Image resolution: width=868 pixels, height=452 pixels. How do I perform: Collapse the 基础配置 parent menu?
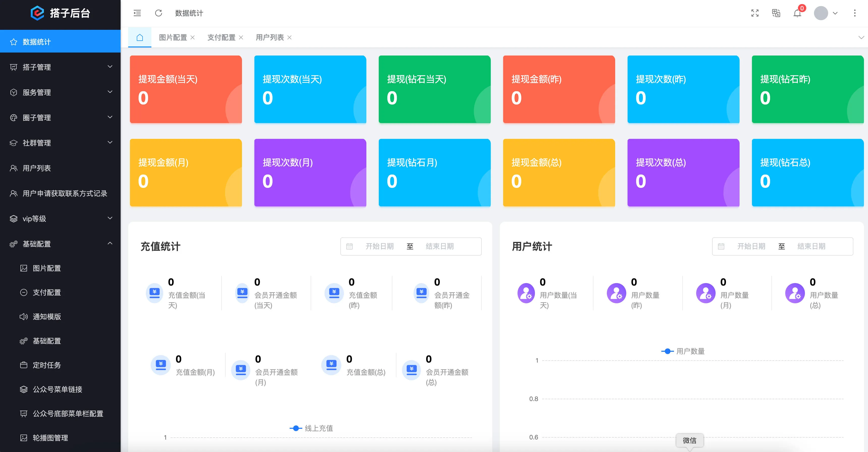(60, 243)
